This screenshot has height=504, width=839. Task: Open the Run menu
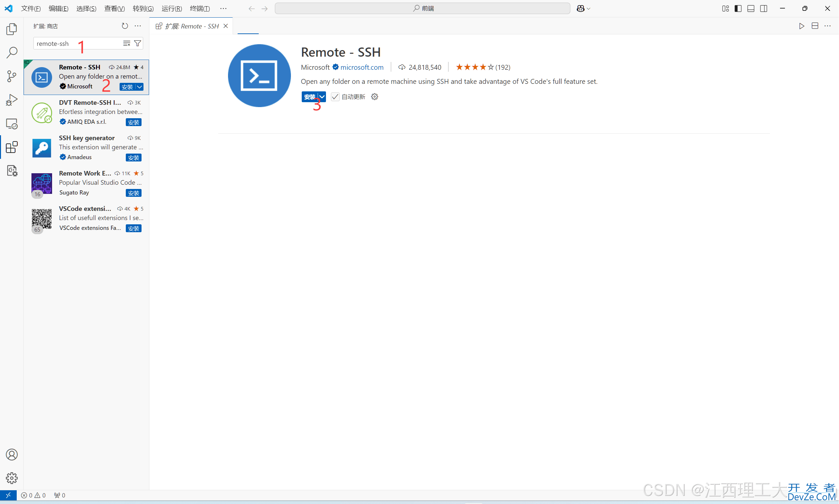[172, 9]
